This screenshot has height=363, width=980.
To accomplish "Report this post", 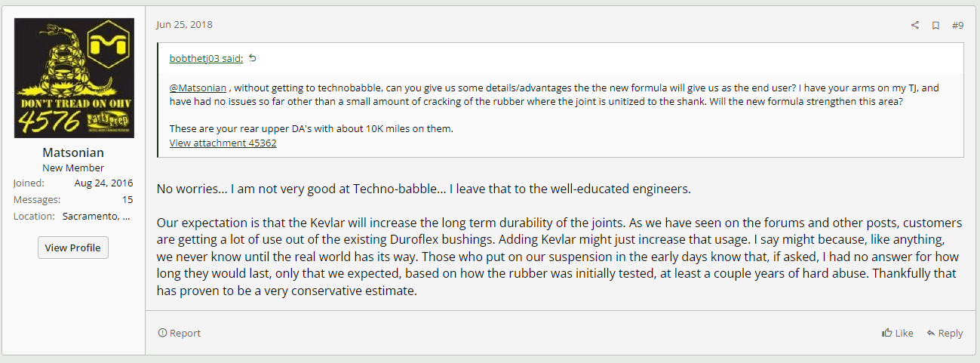I will tap(180, 333).
